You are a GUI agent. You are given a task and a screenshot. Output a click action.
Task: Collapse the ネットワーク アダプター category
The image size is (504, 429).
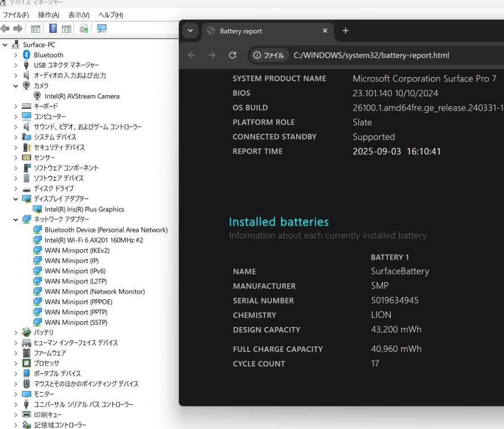pos(16,220)
